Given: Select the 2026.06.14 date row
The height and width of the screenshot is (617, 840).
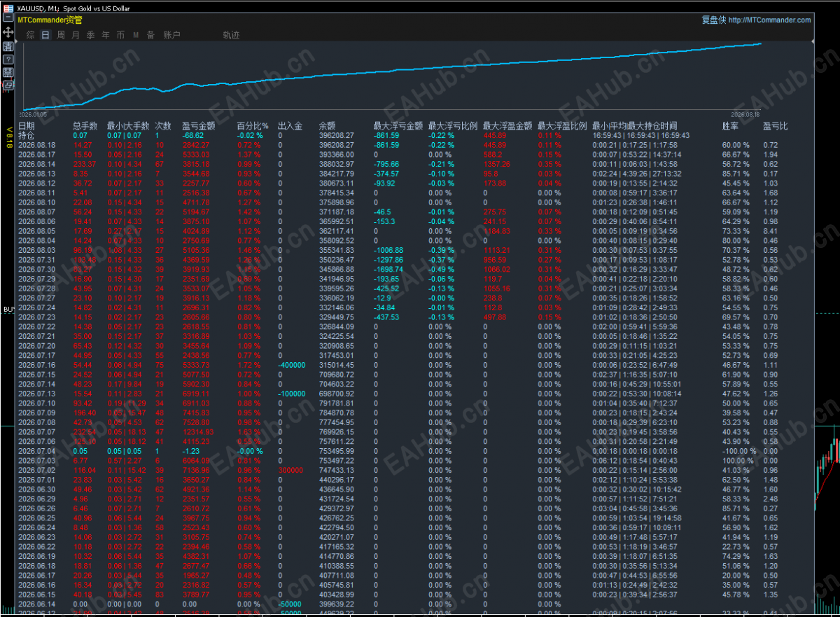Looking at the screenshot, I should [36, 604].
